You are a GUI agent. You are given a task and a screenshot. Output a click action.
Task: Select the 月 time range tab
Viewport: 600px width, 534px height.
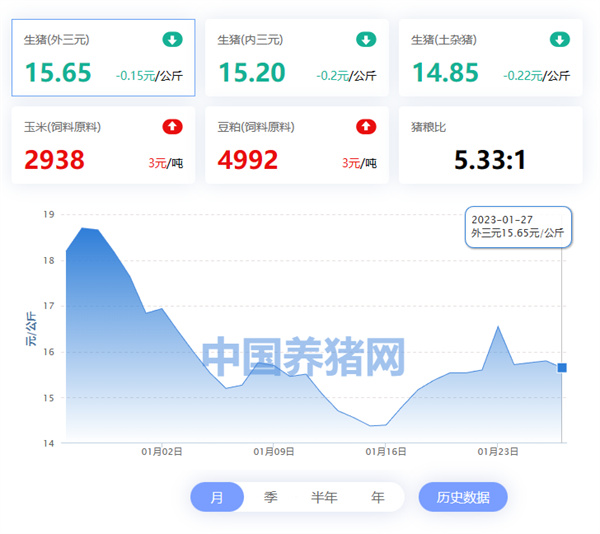point(217,497)
